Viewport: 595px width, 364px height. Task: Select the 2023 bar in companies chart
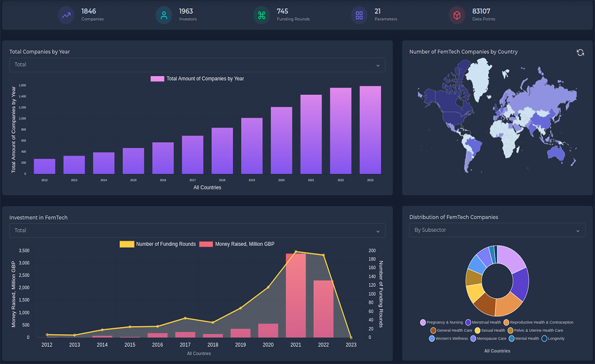point(370,130)
